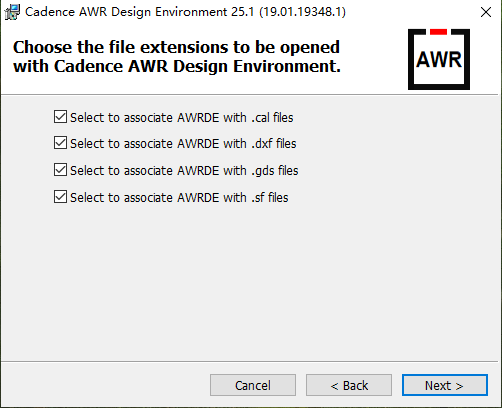
Task: Close the installer window with X
Action: pyautogui.click(x=486, y=12)
